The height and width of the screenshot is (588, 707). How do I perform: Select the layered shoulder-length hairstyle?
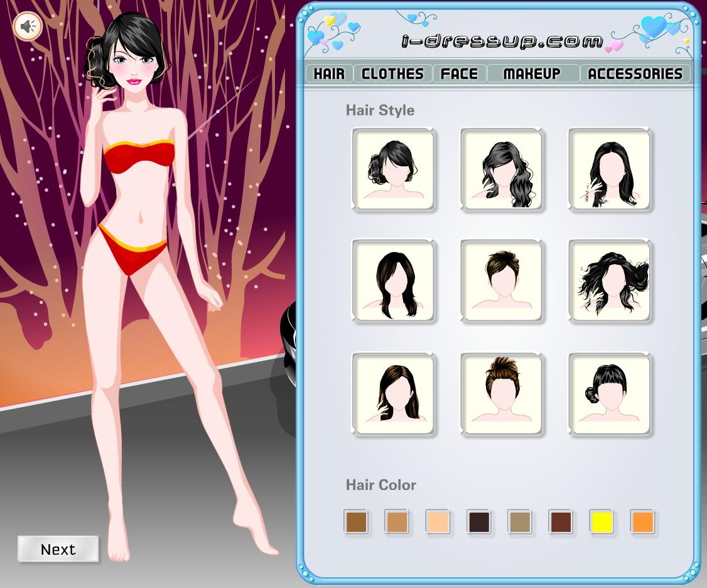coord(393,280)
